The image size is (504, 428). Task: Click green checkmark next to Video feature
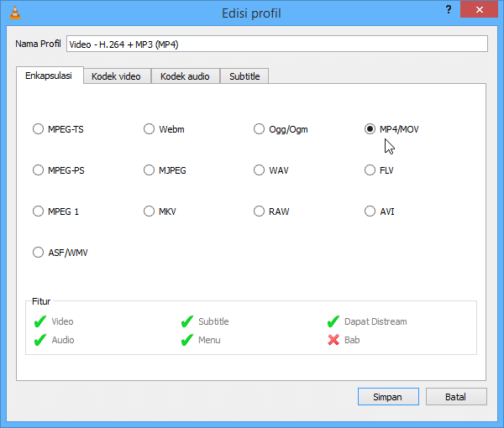(x=40, y=321)
